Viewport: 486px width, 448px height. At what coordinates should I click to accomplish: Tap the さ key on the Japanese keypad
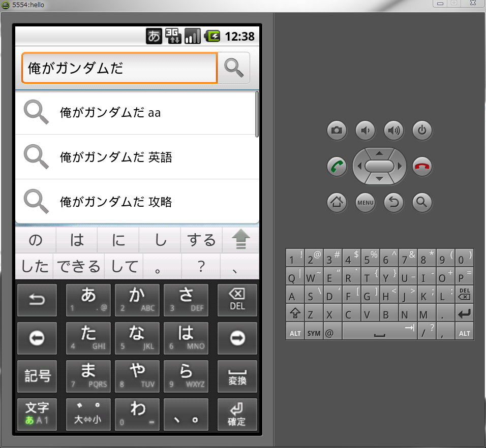click(186, 300)
